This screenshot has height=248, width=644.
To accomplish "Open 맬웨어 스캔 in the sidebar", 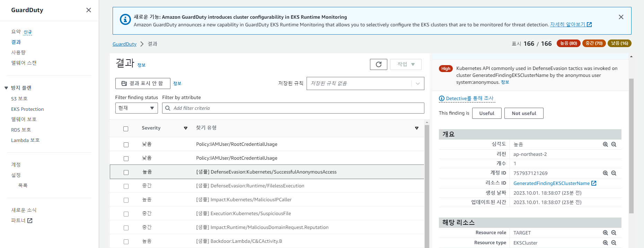I will coord(24,63).
